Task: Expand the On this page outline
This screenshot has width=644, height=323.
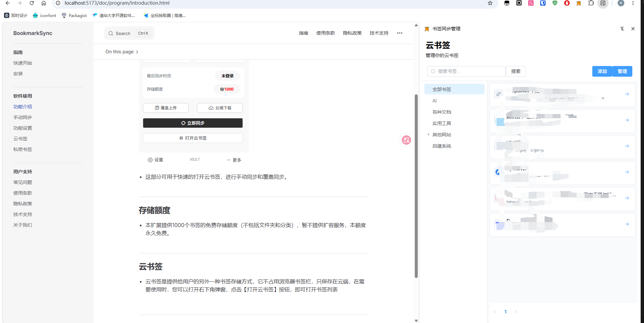Action: pyautogui.click(x=122, y=52)
